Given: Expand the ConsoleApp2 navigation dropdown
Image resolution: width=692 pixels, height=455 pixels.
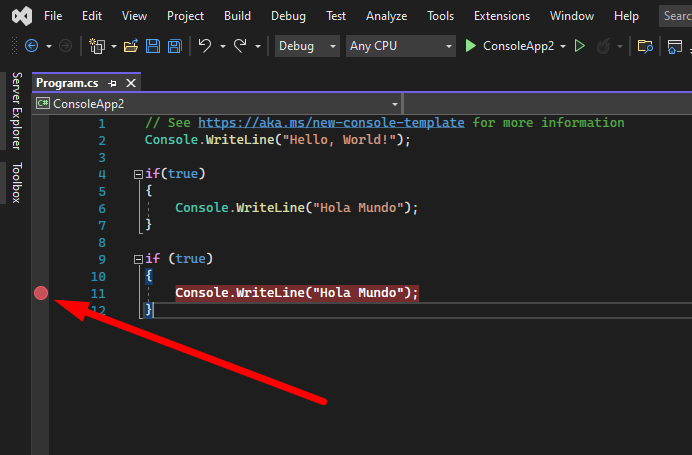Looking at the screenshot, I should [x=396, y=103].
